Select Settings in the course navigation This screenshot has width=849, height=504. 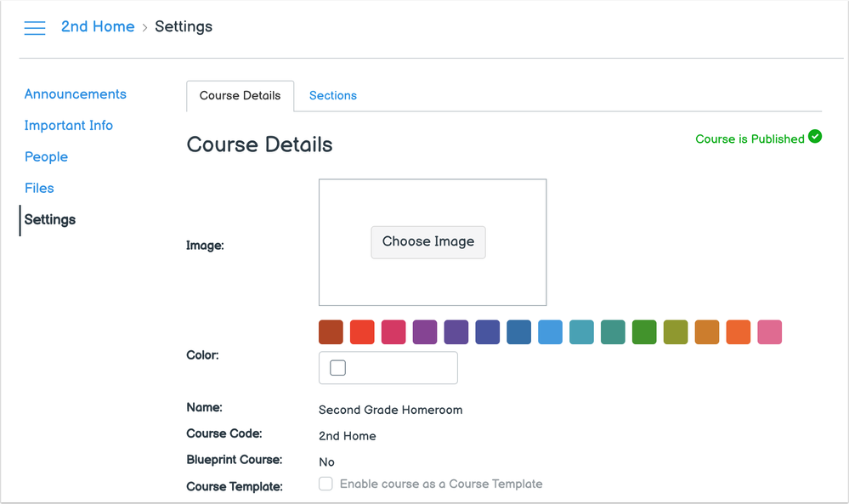point(50,220)
